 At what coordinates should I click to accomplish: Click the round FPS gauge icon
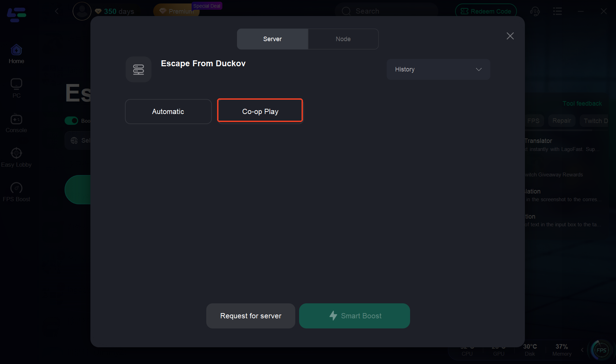click(x=601, y=350)
